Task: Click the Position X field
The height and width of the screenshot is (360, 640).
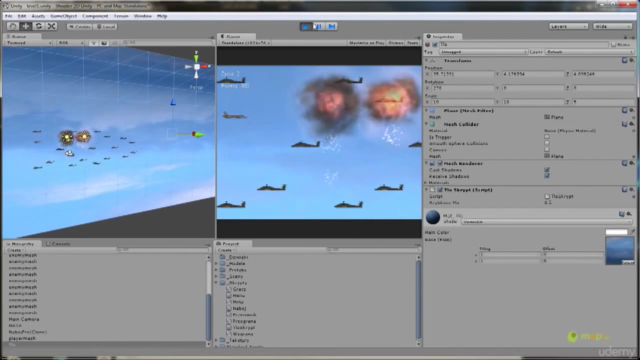Action: coord(463,74)
